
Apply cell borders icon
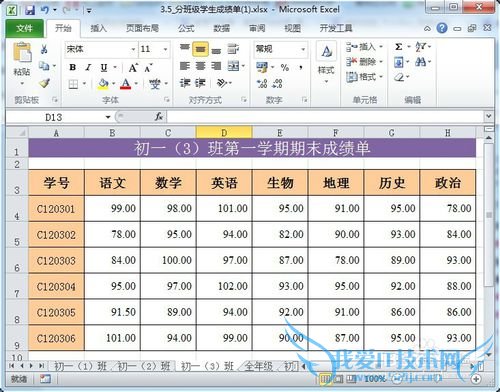pos(73,84)
